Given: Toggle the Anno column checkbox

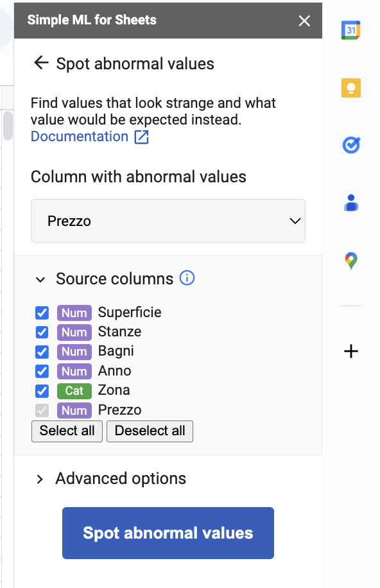Looking at the screenshot, I should [42, 371].
